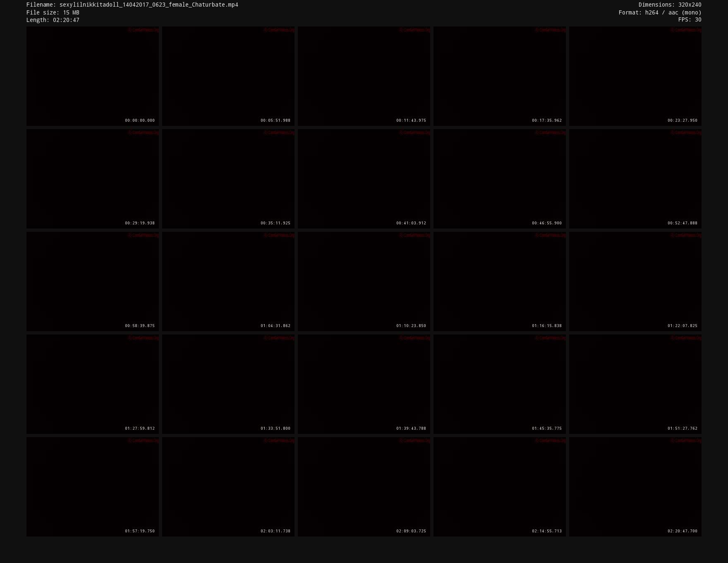Open the thumbnail at 00:11:43.975

pyautogui.click(x=364, y=76)
